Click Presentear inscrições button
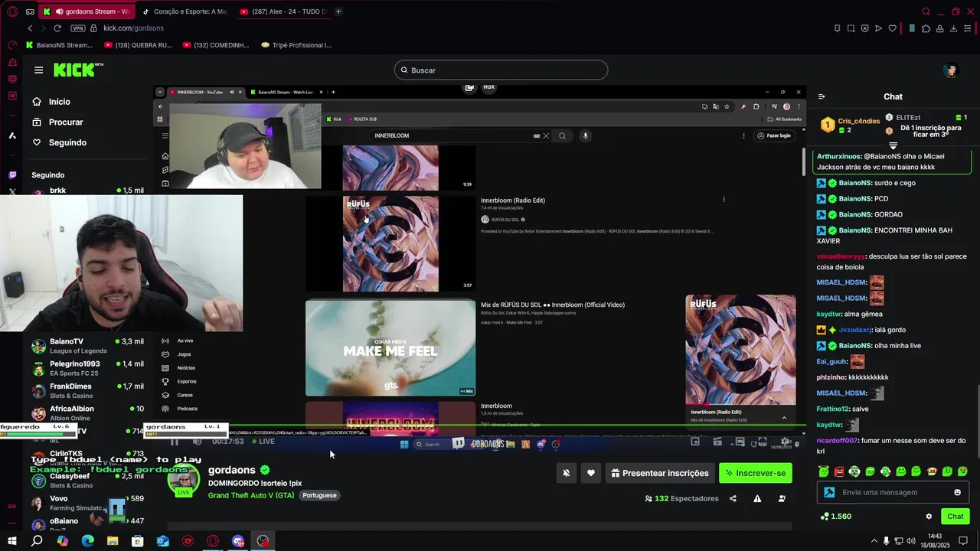Viewport: 980px width, 551px height. click(x=659, y=473)
